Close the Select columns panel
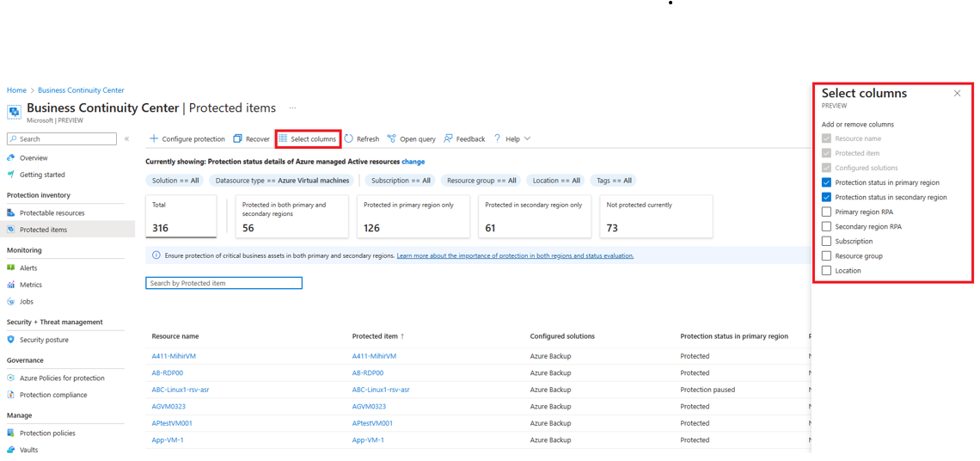 [x=957, y=93]
